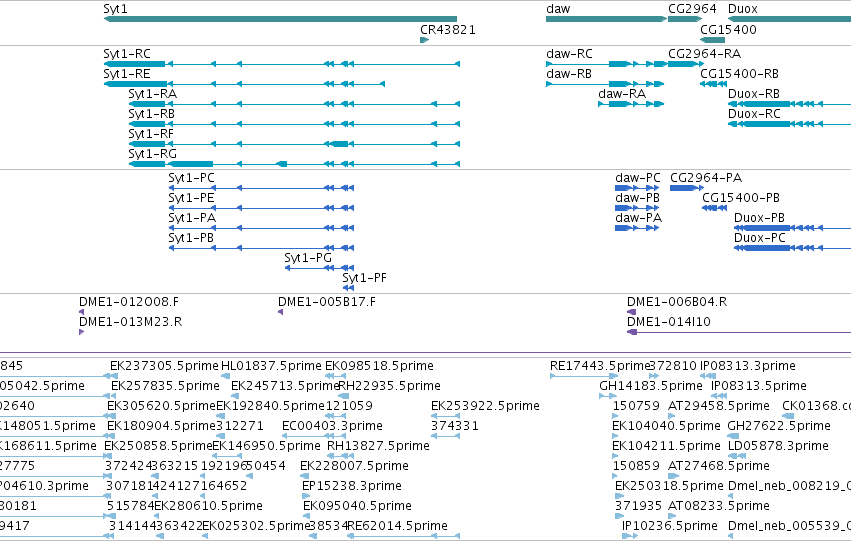851x541 pixels.
Task: Click protein Syt1-PB label
Action: tap(191, 238)
